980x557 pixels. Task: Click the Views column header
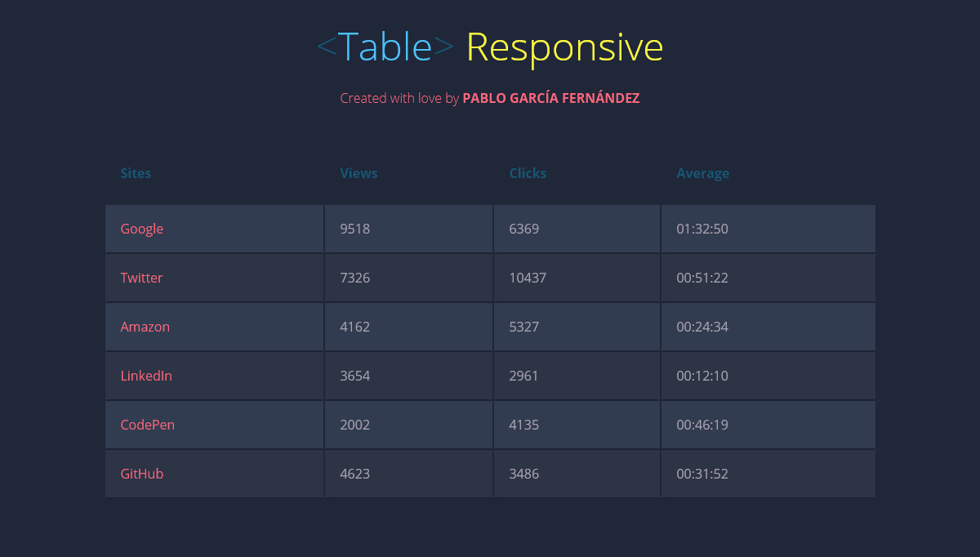359,173
